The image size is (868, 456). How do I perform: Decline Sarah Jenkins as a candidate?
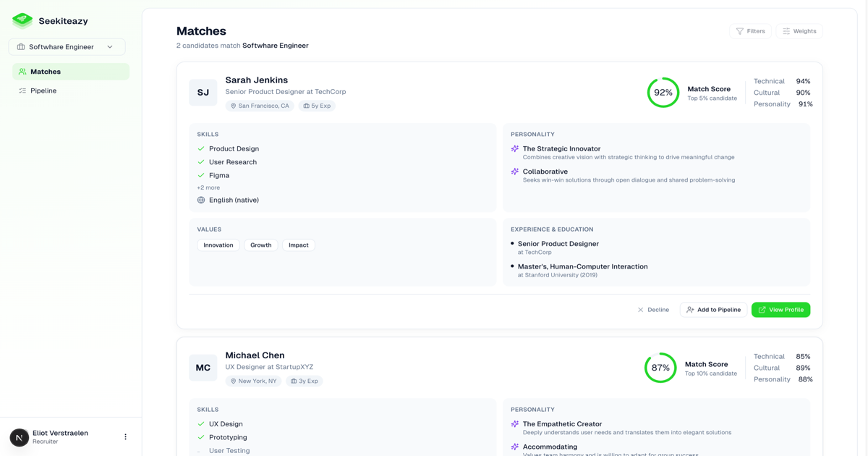tap(653, 310)
